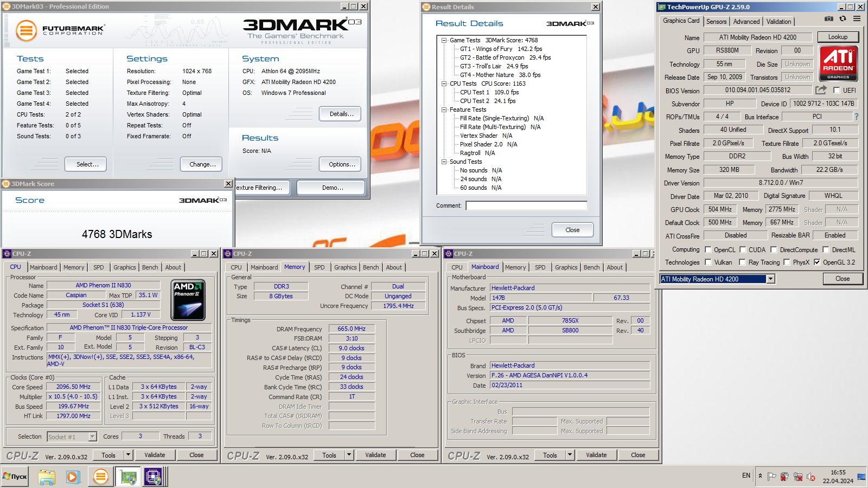Open the Socket #1 selection dropdown
The width and height of the screenshot is (868, 488).
pyautogui.click(x=92, y=436)
